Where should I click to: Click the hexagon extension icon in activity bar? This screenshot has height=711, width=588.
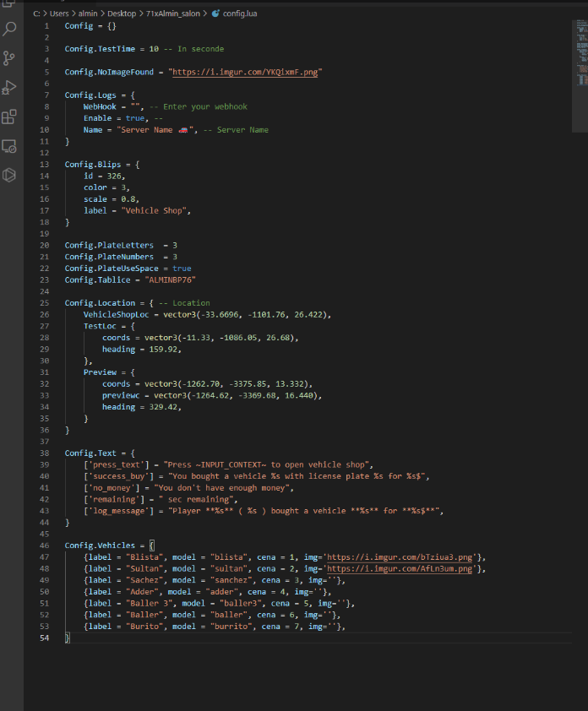click(x=9, y=175)
